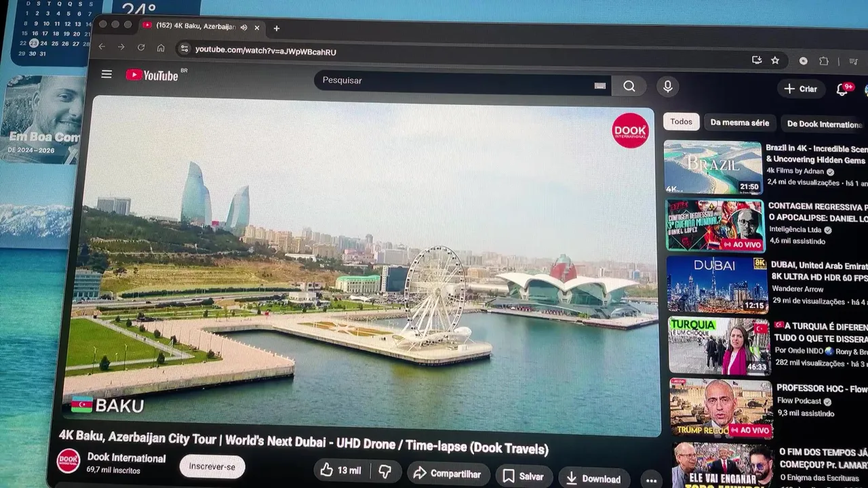
Task: Click install app icon in address bar
Action: click(x=757, y=60)
